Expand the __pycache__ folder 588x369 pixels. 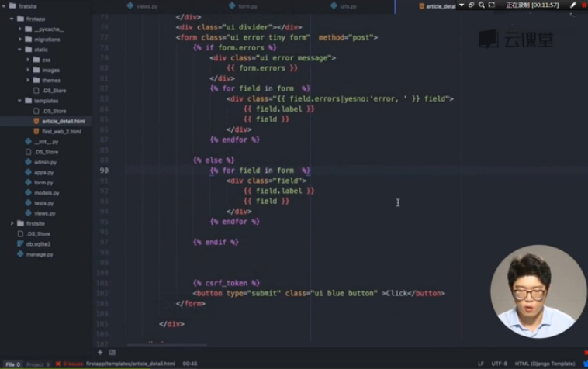click(x=20, y=29)
